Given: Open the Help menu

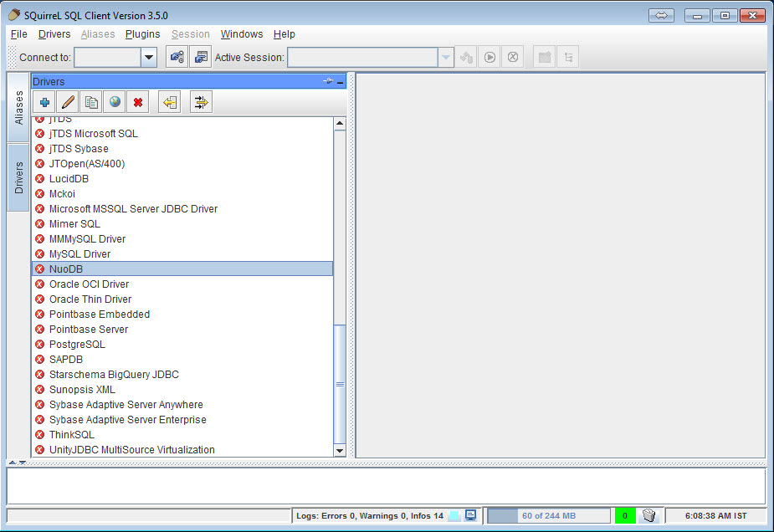Looking at the screenshot, I should tap(284, 34).
